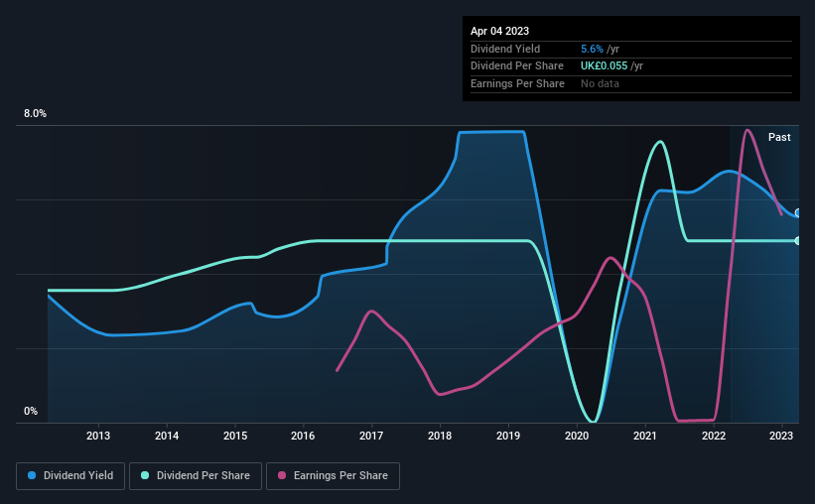Viewport: 815px width, 504px height.
Task: Click the Earnings Per Share No data row
Action: (x=631, y=83)
